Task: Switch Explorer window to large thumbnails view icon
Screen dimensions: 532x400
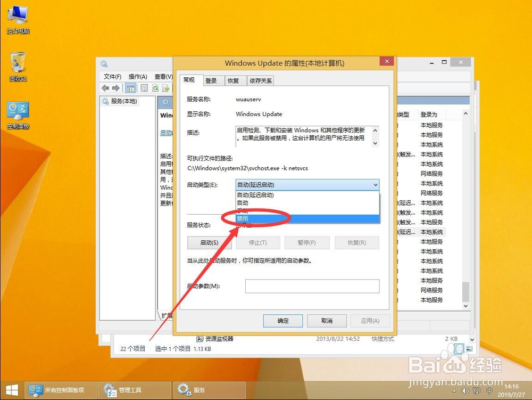Action: point(469,348)
